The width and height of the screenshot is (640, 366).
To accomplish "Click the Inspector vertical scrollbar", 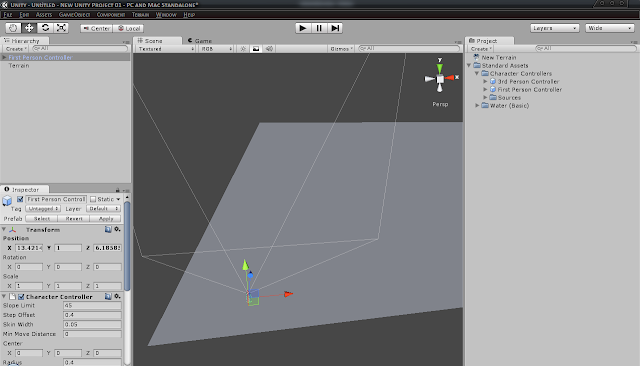I will tap(127, 246).
